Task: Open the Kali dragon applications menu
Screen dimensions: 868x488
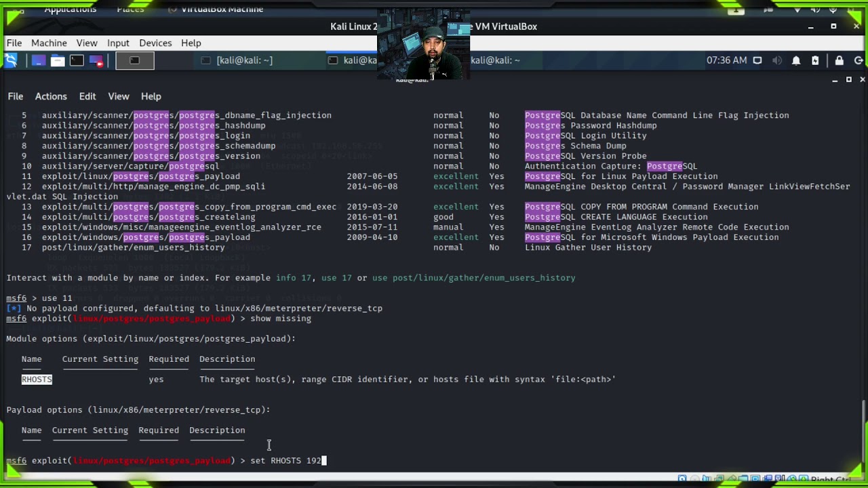Action: coord(11,60)
